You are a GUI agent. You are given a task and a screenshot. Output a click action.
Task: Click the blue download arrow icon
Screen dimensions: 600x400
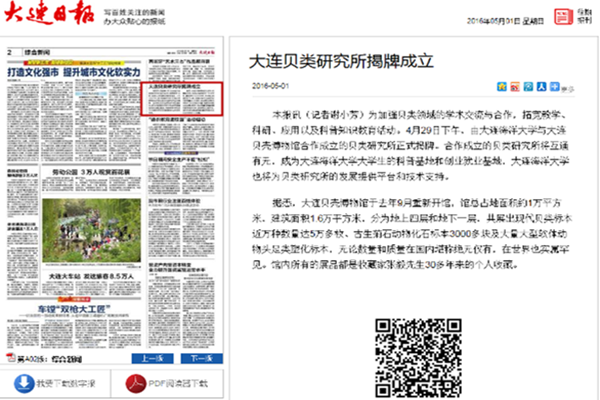click(x=24, y=383)
